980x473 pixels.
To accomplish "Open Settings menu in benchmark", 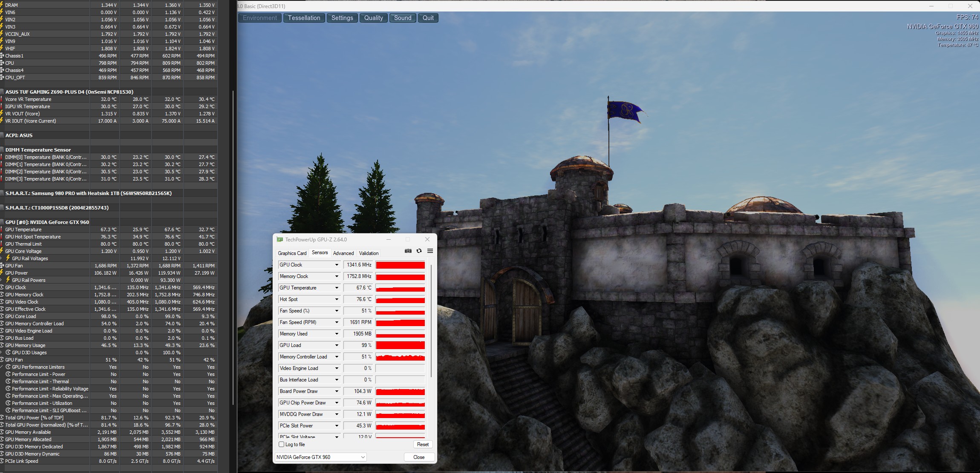I will (x=342, y=18).
